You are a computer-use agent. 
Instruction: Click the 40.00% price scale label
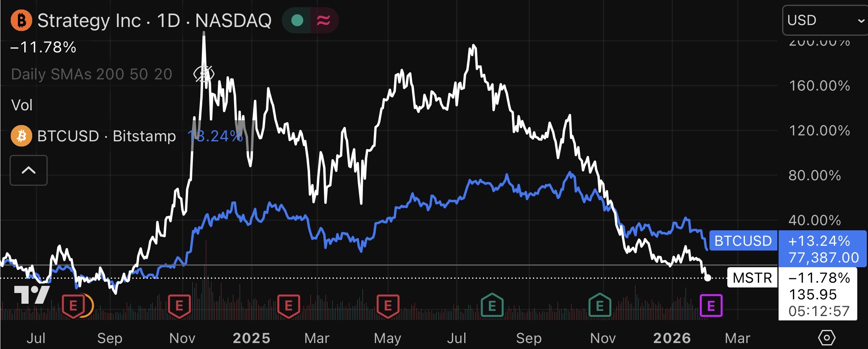pos(815,220)
